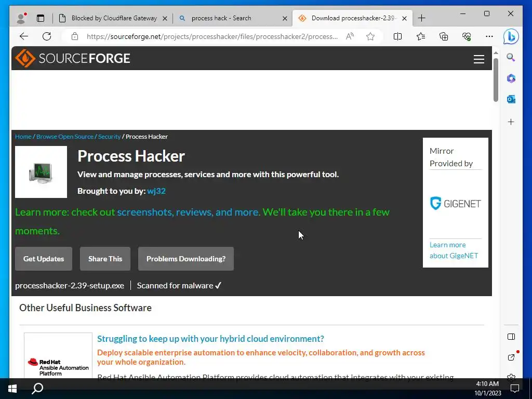Click the SourceForge logo
Viewport: 532px width, 399px height.
73,58
